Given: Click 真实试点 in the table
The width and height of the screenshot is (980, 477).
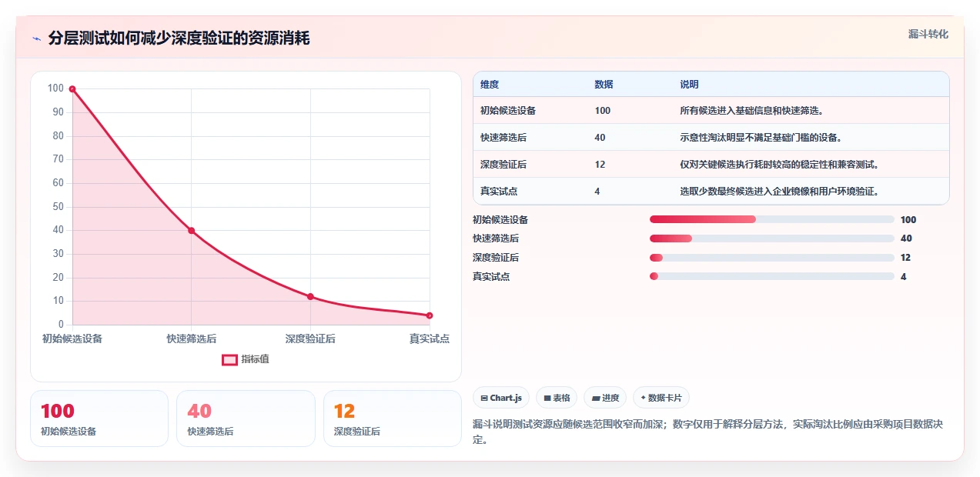Looking at the screenshot, I should pos(499,192).
